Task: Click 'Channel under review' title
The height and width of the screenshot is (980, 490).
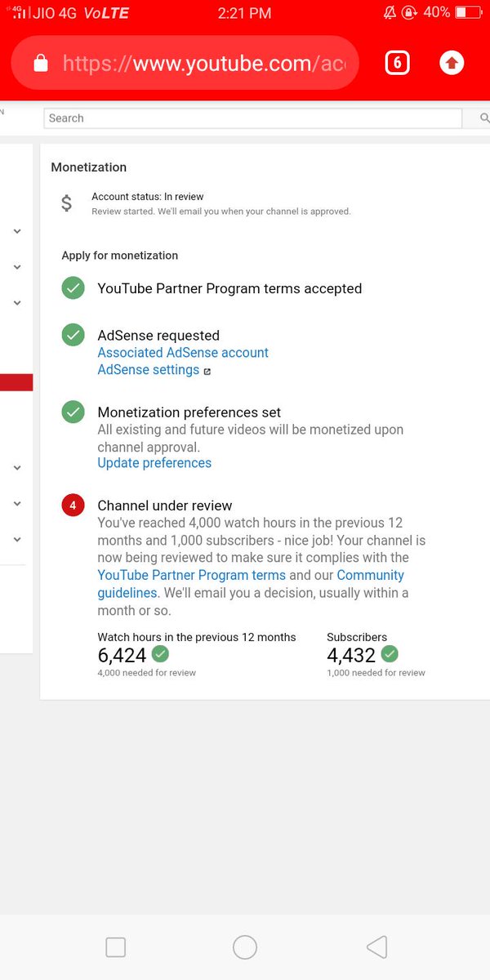Action: (165, 506)
